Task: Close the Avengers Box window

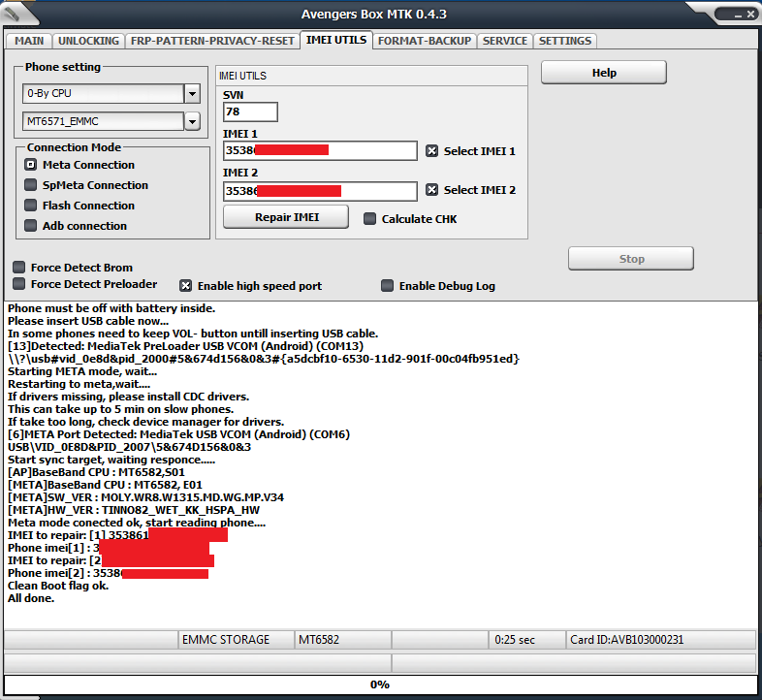Action: click(x=750, y=15)
